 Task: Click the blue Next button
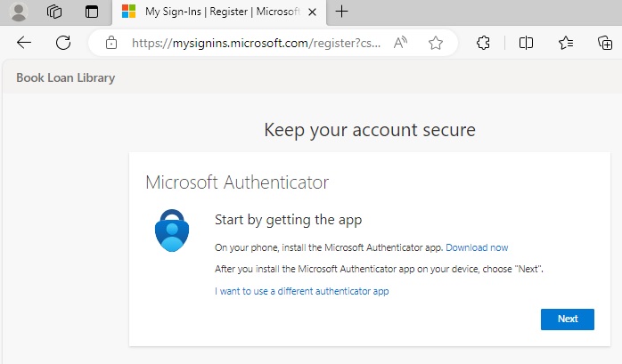(x=568, y=320)
